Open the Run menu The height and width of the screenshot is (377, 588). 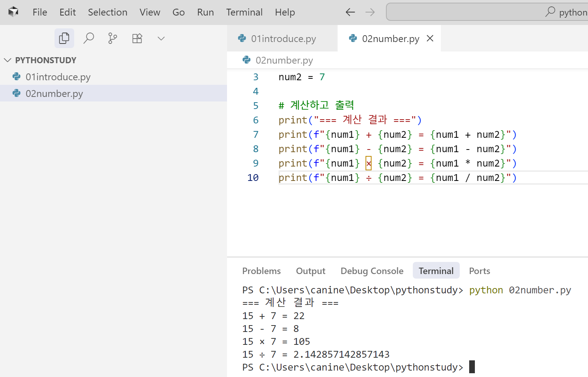(x=205, y=12)
